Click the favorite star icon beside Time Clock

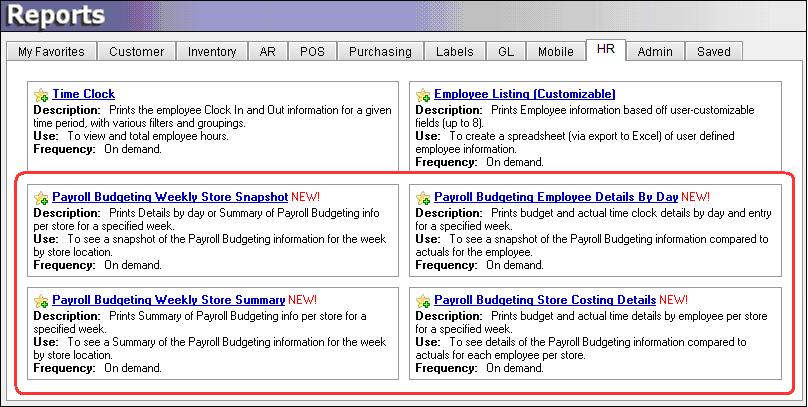coord(41,95)
